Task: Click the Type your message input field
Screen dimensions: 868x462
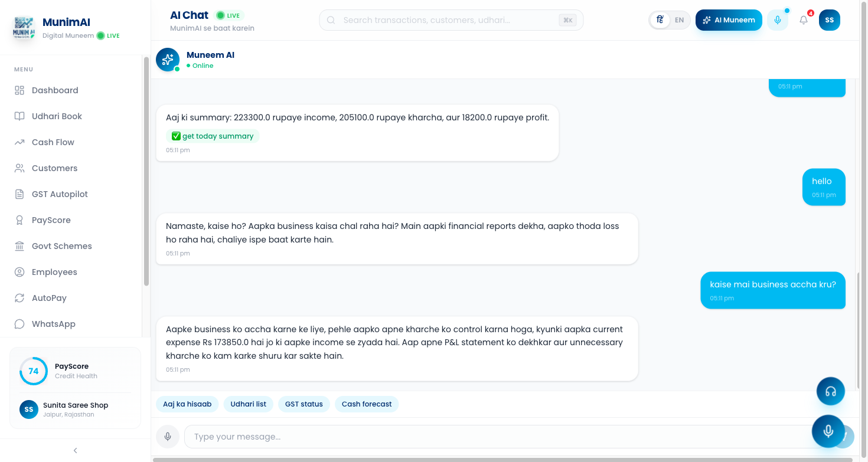Action: point(496,437)
